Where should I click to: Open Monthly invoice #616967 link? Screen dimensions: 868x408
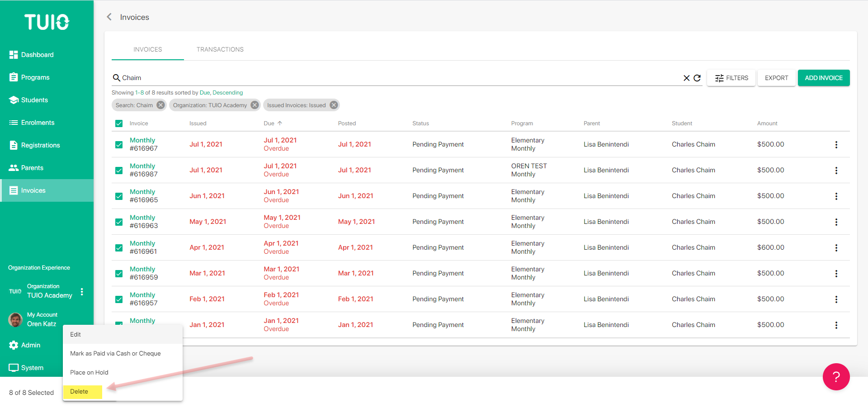[x=142, y=141]
